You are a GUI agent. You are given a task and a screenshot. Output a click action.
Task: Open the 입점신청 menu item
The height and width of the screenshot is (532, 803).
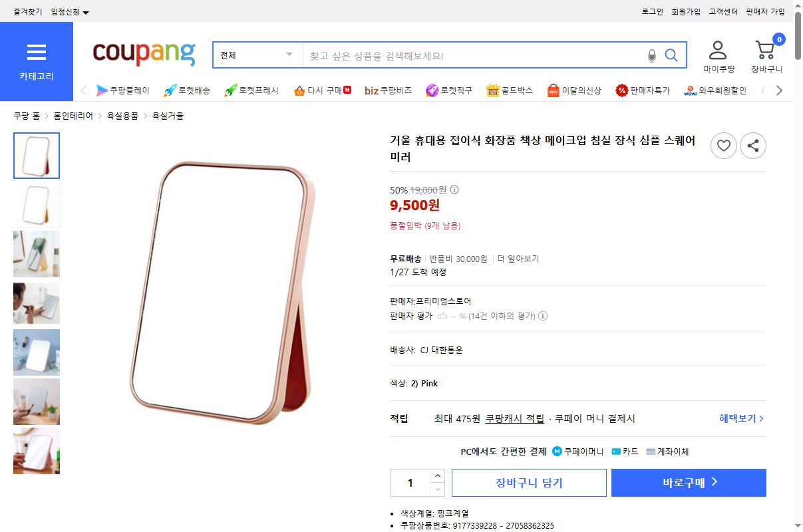point(66,11)
